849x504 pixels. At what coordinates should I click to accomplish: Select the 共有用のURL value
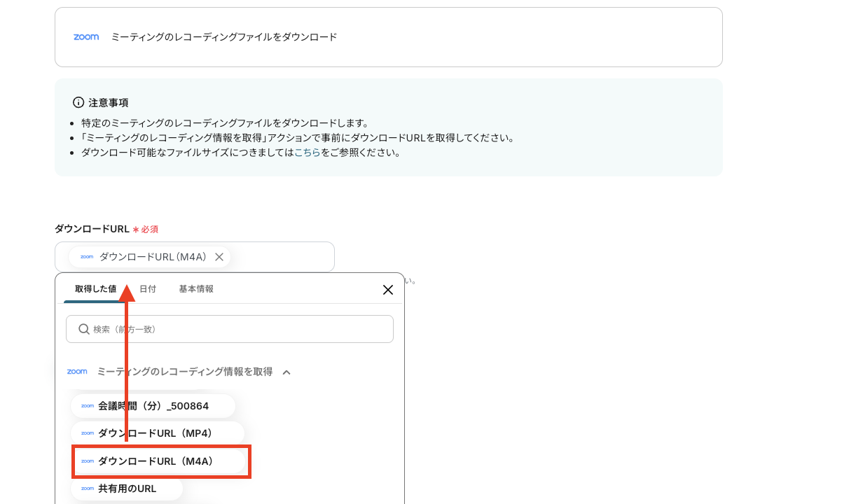(127, 489)
